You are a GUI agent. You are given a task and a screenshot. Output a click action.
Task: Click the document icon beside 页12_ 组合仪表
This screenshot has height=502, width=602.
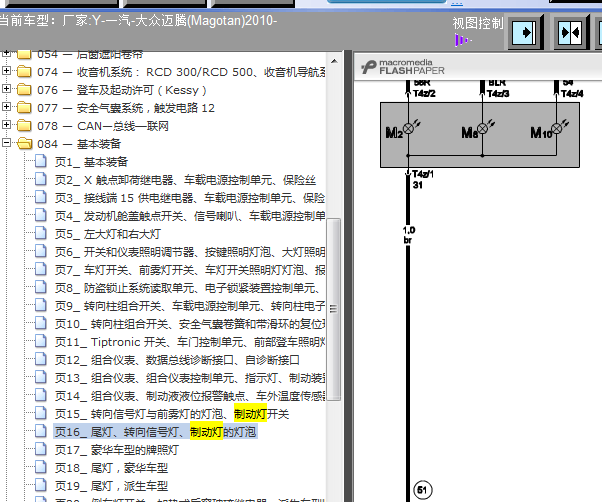(41, 359)
